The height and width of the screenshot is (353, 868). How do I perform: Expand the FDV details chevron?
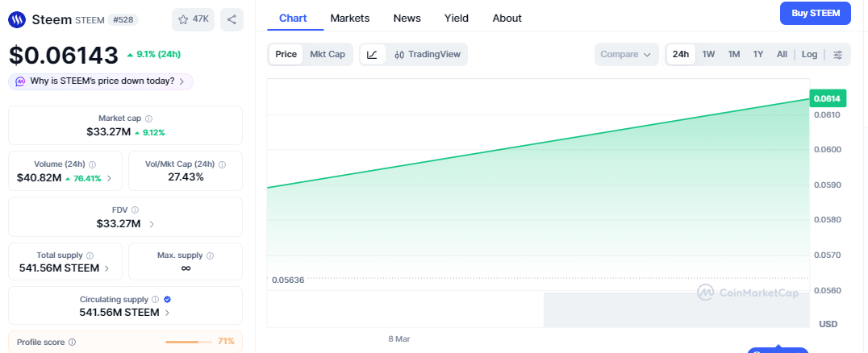152,224
